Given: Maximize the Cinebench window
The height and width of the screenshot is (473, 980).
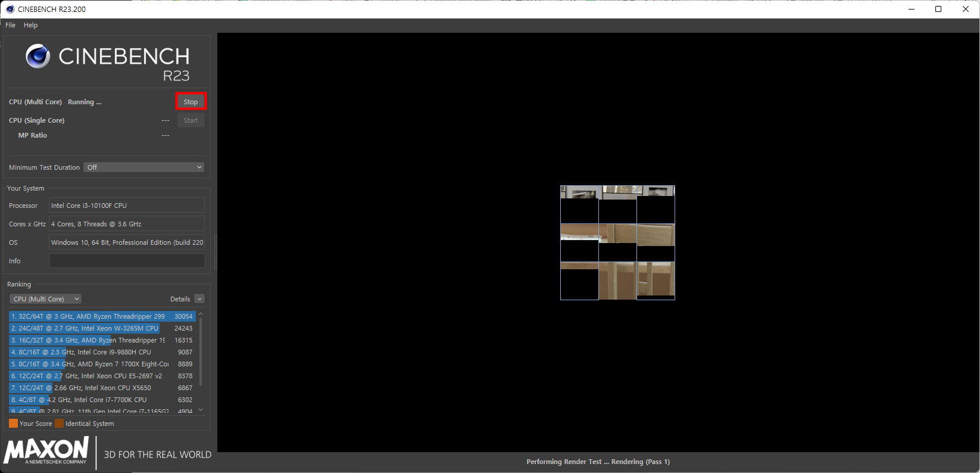Looking at the screenshot, I should (x=938, y=9).
